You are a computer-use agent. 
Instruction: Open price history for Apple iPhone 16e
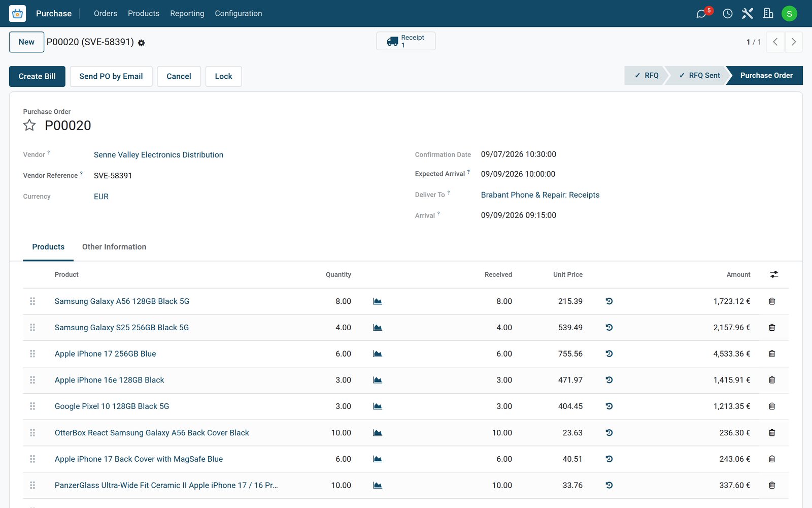609,380
